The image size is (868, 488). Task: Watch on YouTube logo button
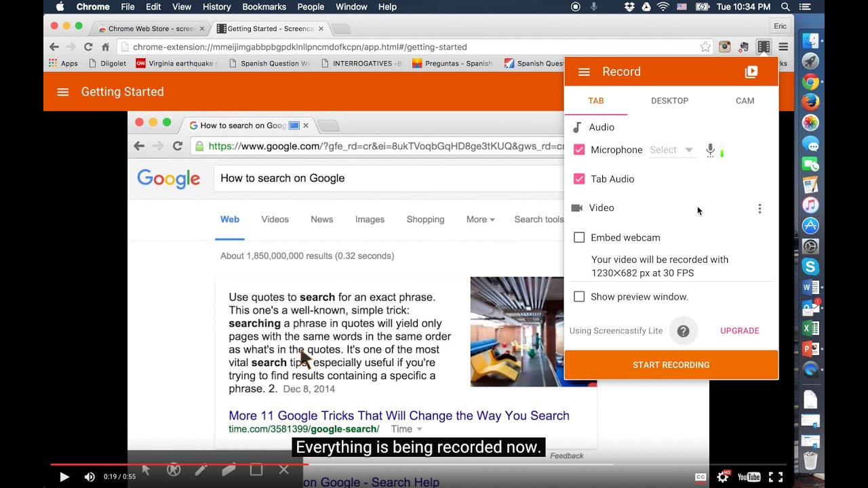(x=749, y=477)
